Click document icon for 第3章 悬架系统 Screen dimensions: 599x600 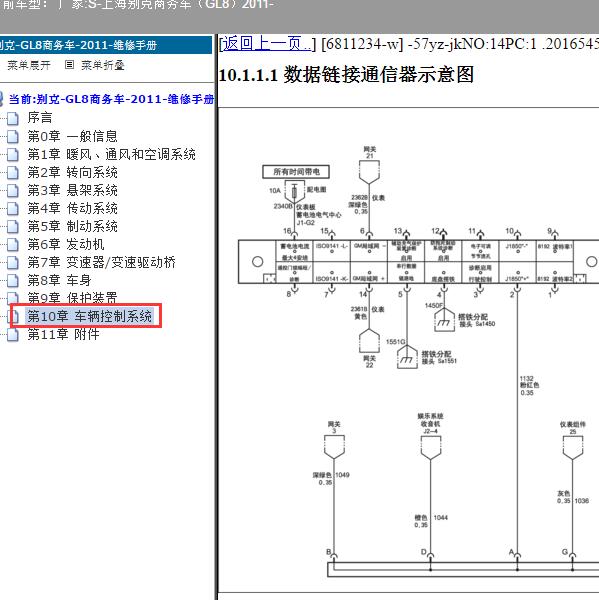pyautogui.click(x=13, y=191)
